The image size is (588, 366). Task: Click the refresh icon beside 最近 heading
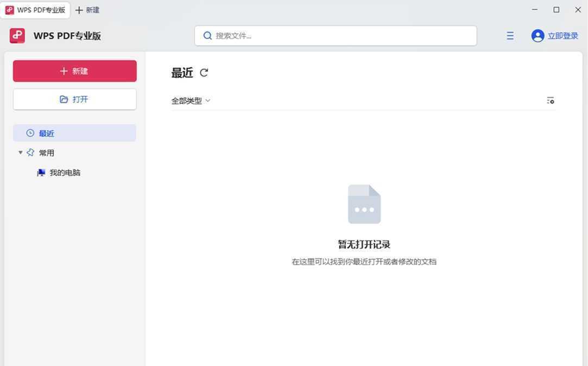coord(204,72)
